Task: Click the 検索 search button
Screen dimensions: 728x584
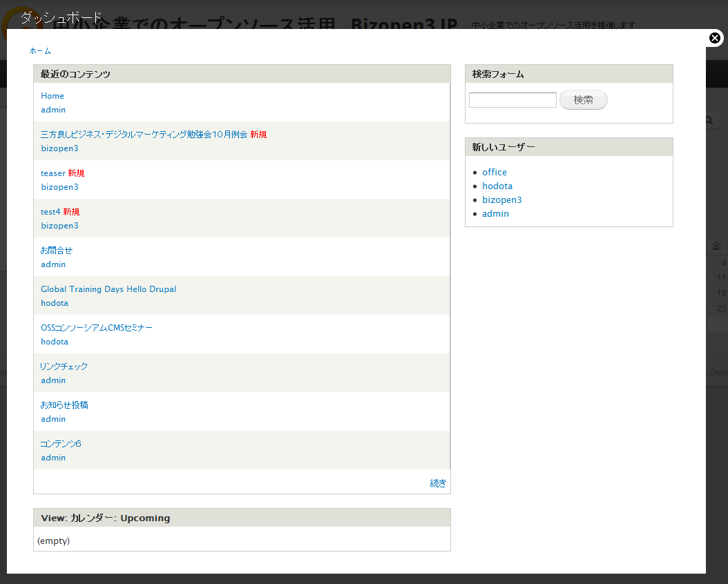Action: click(583, 99)
